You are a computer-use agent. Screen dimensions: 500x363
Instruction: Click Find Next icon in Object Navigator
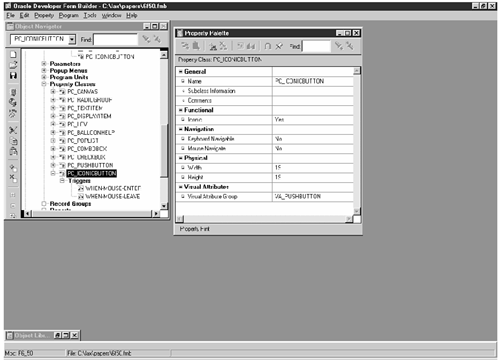(146, 39)
